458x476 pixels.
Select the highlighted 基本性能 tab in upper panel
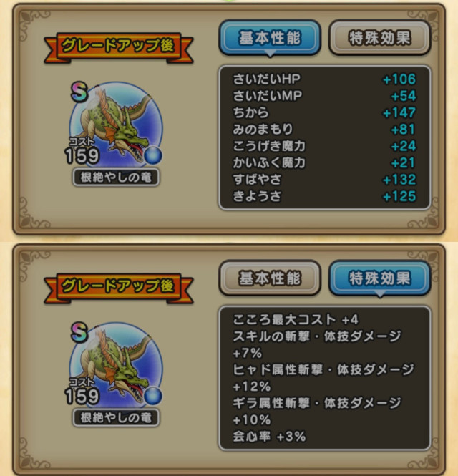pos(270,39)
